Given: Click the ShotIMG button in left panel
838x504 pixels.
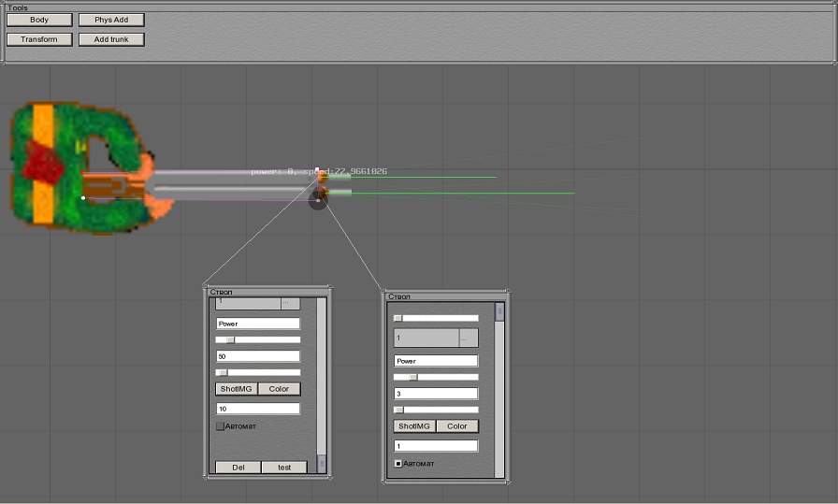Looking at the screenshot, I should coord(236,389).
